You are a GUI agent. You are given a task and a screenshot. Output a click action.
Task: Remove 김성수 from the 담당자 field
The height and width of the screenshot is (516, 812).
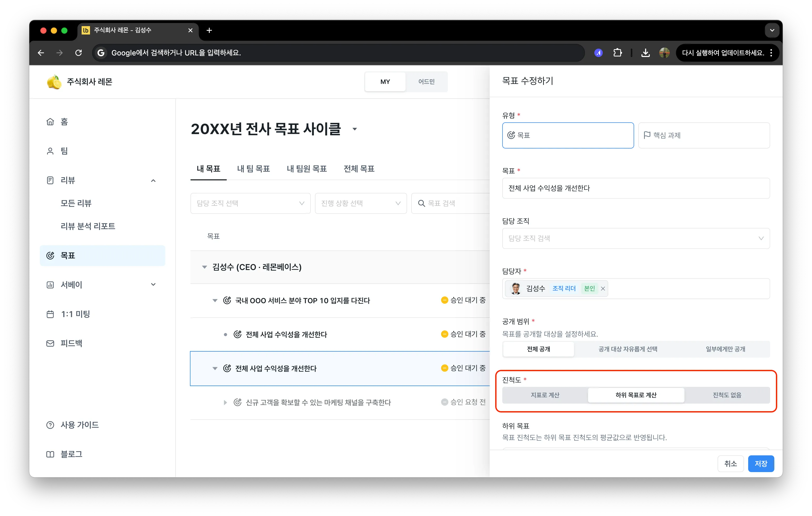point(603,289)
